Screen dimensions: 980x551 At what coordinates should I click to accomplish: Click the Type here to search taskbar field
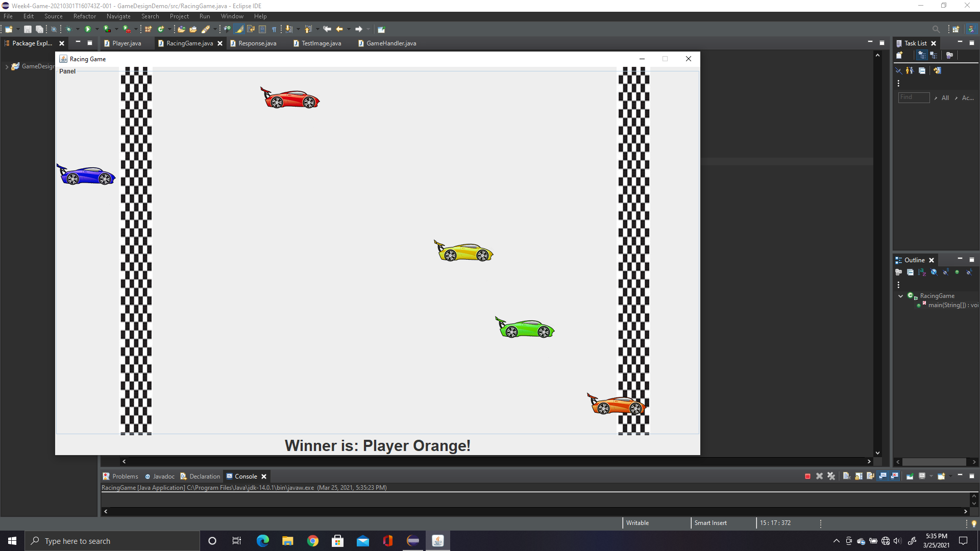coord(112,540)
